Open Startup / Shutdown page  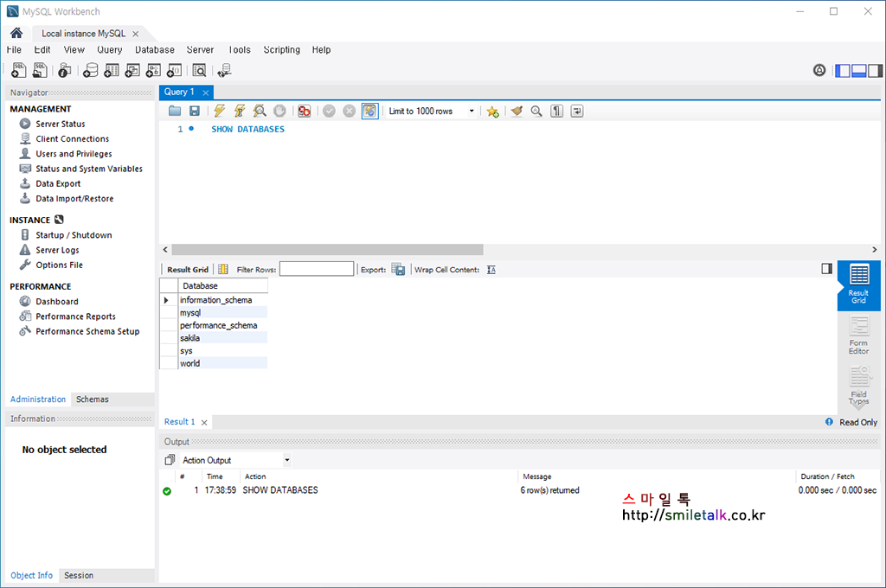(74, 235)
